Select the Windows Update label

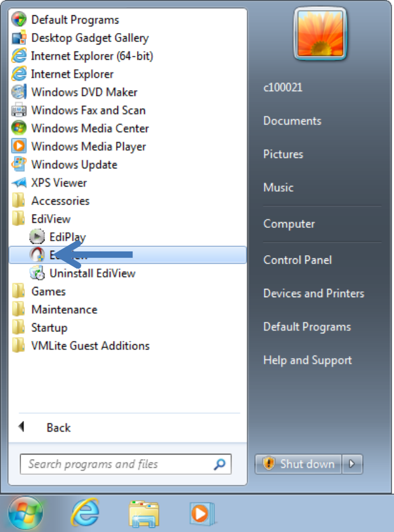pos(74,164)
